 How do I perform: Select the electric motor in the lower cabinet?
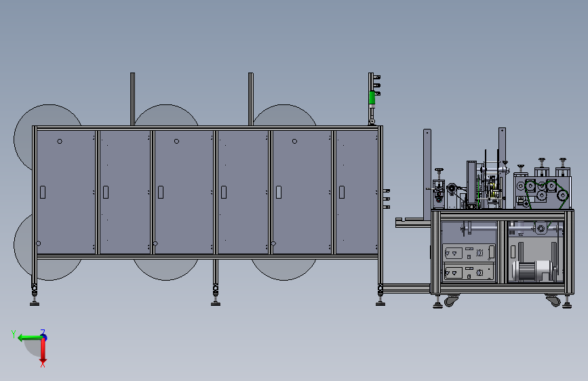tap(533, 270)
